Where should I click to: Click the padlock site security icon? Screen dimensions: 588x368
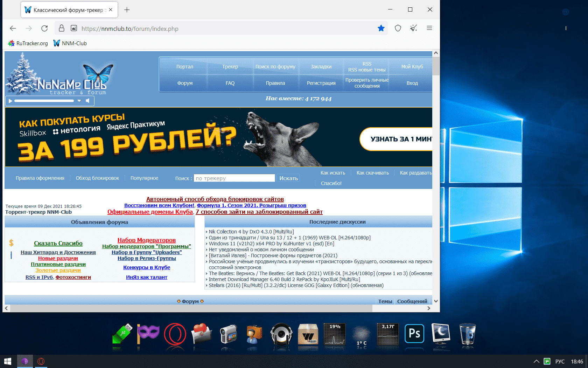pyautogui.click(x=62, y=28)
